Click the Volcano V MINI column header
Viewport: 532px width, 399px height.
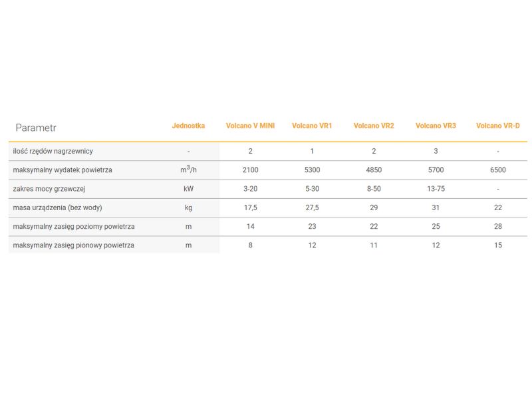(250, 126)
